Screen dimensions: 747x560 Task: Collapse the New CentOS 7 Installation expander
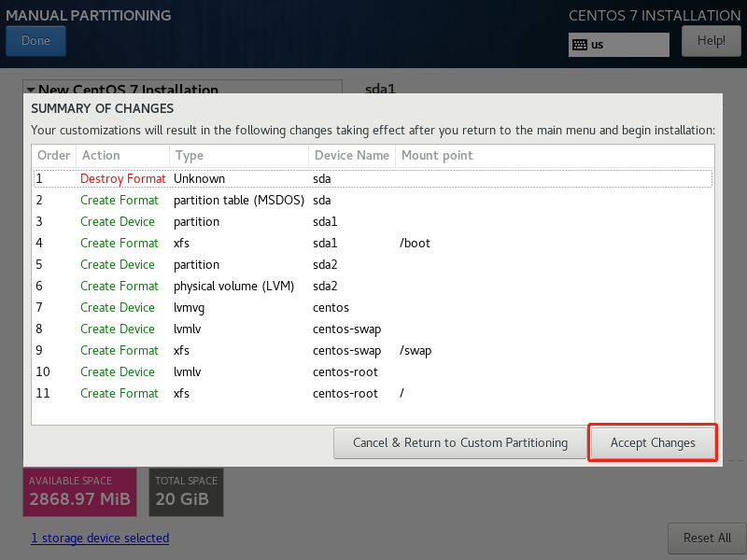click(x=31, y=90)
